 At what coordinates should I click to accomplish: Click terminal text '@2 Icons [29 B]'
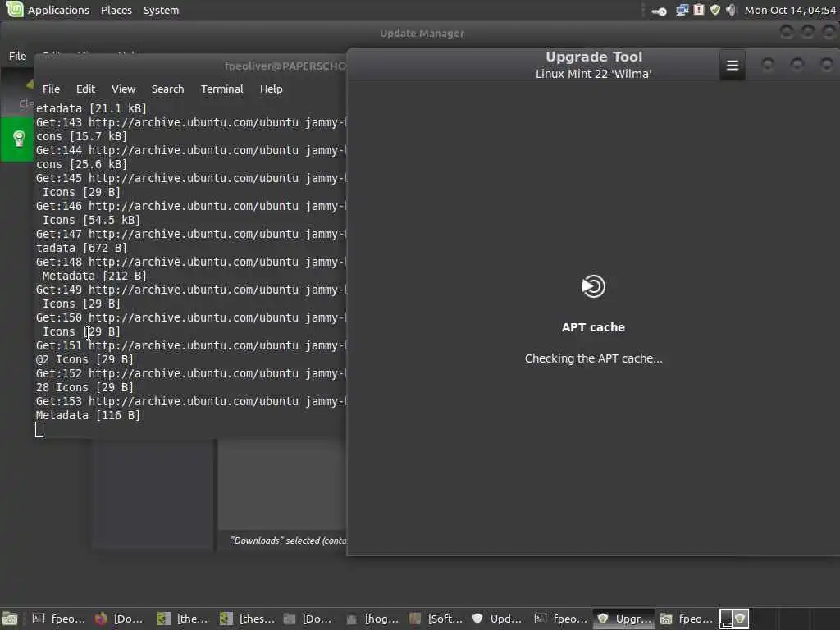point(84,359)
